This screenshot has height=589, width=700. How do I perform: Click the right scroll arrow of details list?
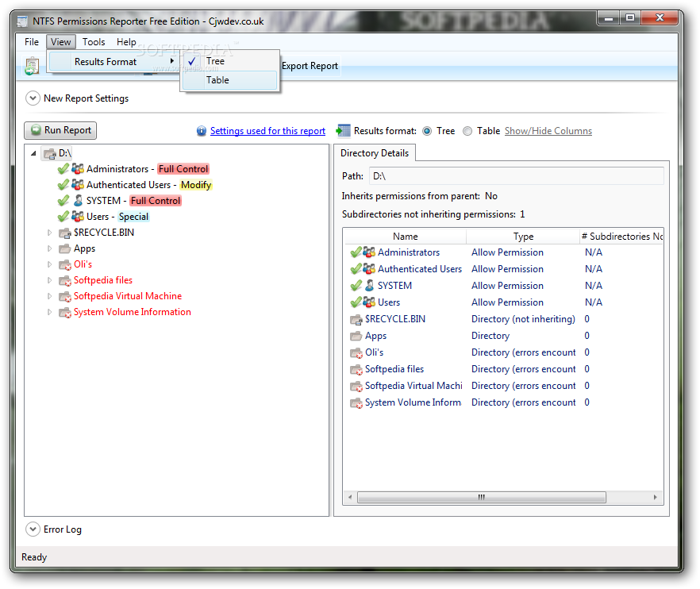click(x=655, y=497)
